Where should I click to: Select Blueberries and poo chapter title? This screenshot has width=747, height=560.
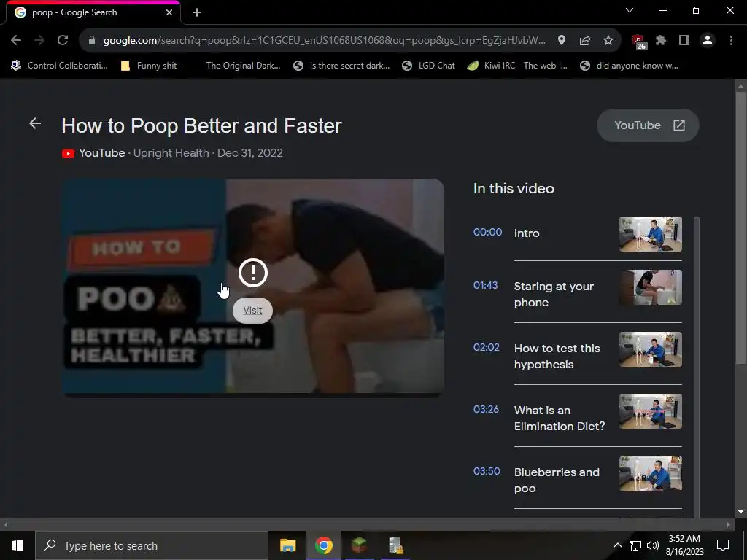pyautogui.click(x=557, y=480)
